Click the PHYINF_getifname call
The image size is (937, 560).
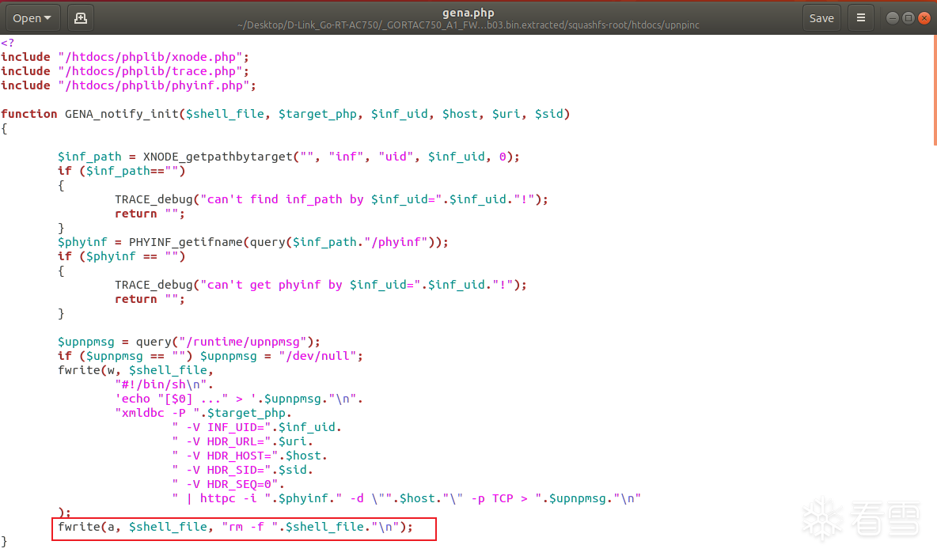tap(185, 242)
